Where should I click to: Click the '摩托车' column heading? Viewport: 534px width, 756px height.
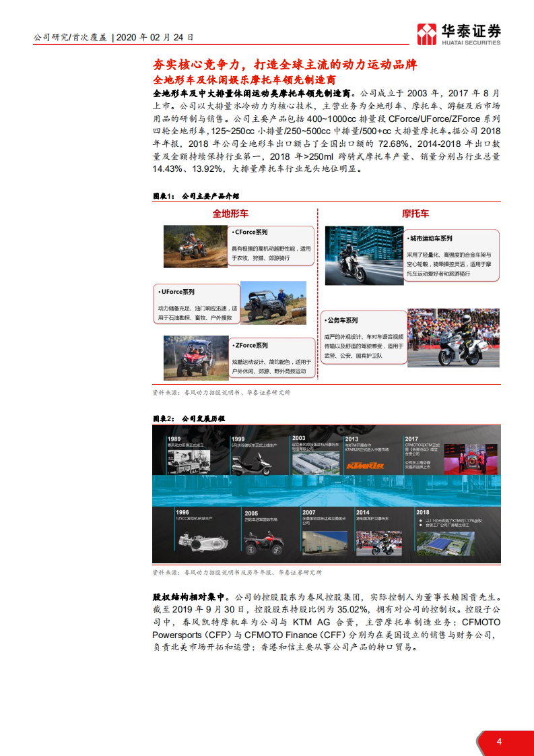(415, 214)
